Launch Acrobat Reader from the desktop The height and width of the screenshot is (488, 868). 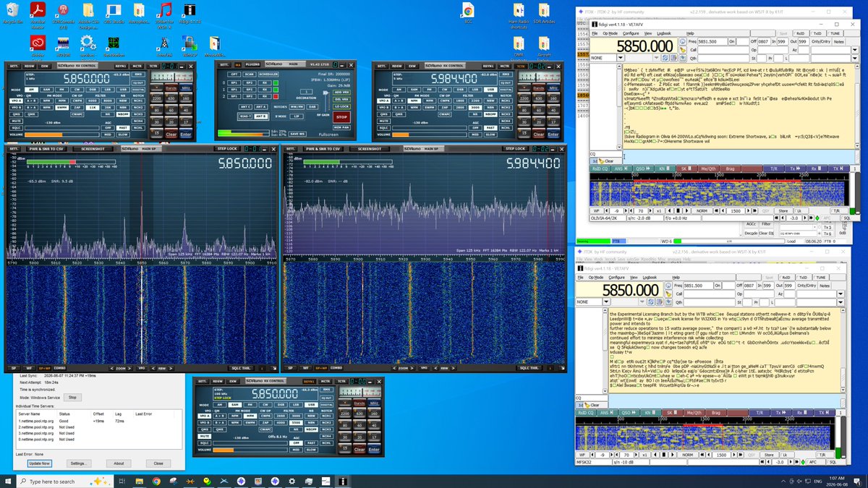point(38,14)
